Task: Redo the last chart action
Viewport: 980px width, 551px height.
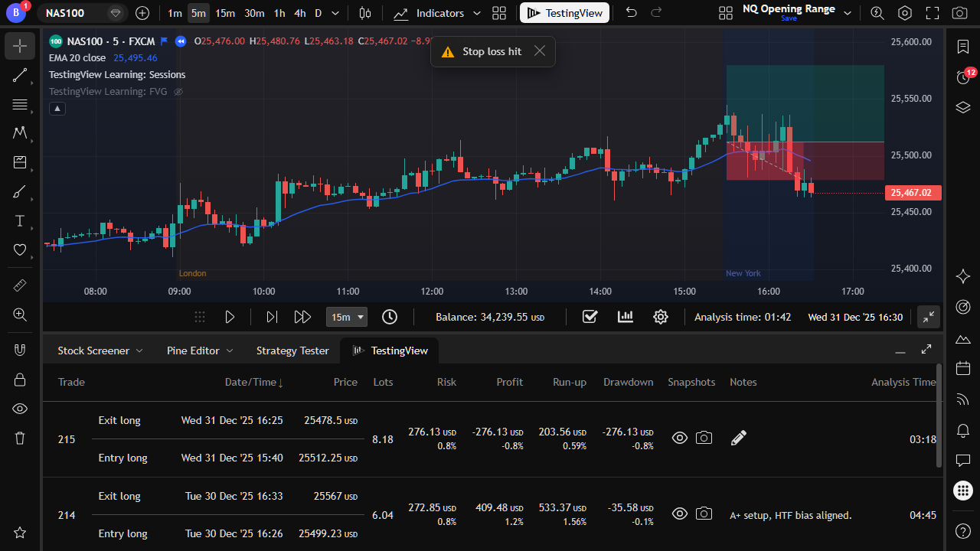Action: point(656,13)
